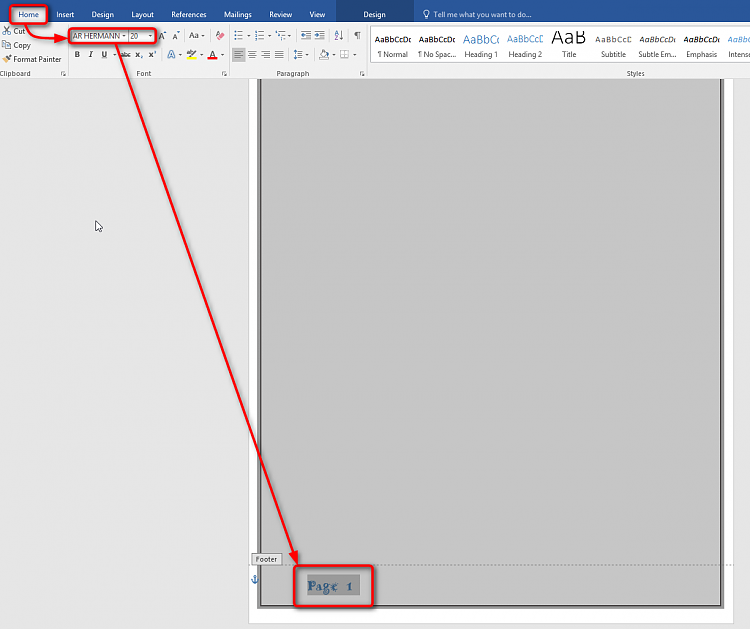The width and height of the screenshot is (750, 629).
Task: Switch to the Insert tab
Action: point(65,14)
